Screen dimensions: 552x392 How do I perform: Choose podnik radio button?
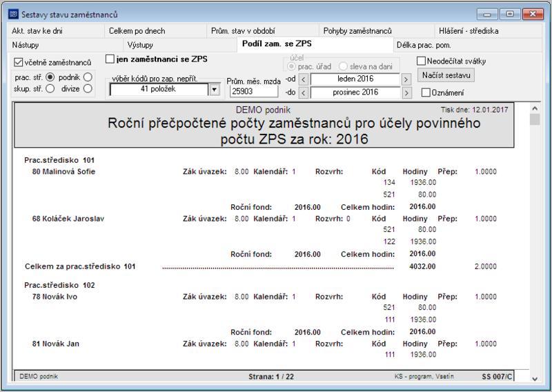click(x=88, y=77)
